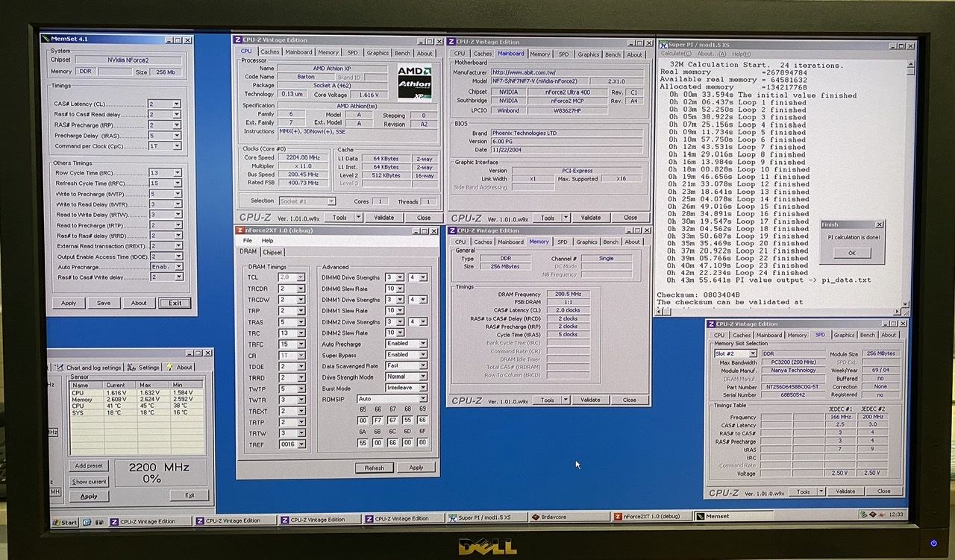The width and height of the screenshot is (955, 560).
Task: Open File menu in nForce2XT
Action: [247, 241]
